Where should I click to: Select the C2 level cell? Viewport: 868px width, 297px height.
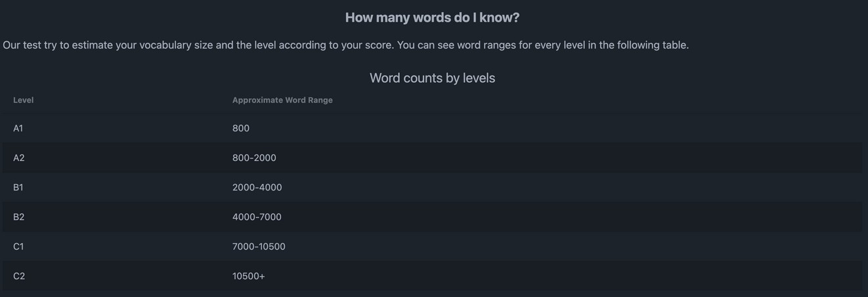19,276
